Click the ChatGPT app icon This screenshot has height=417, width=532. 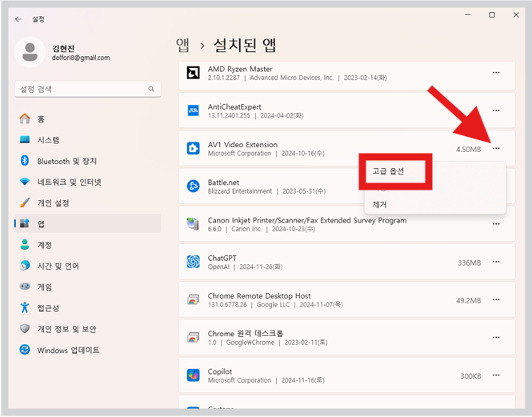click(x=193, y=262)
